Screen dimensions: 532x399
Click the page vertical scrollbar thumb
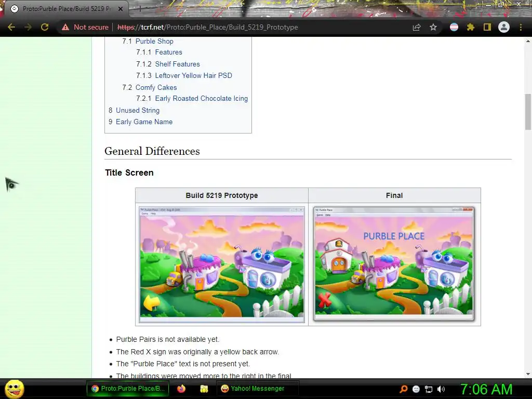(528, 112)
